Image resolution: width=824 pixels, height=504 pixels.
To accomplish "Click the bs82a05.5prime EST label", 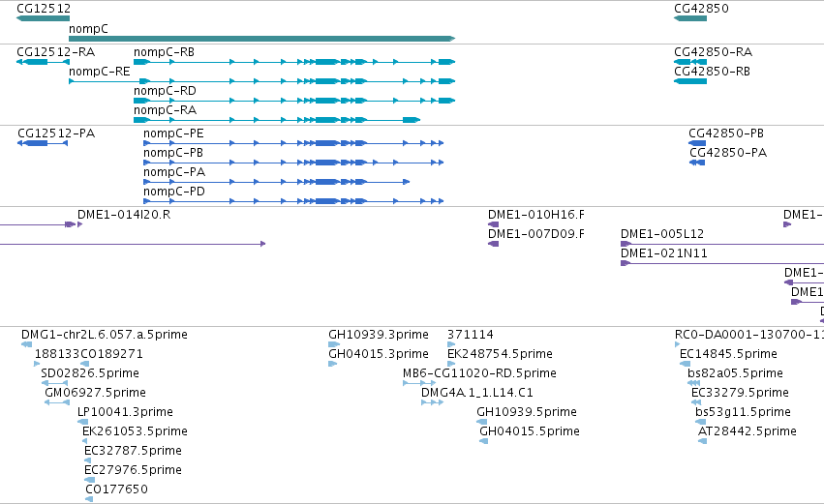I will (735, 373).
